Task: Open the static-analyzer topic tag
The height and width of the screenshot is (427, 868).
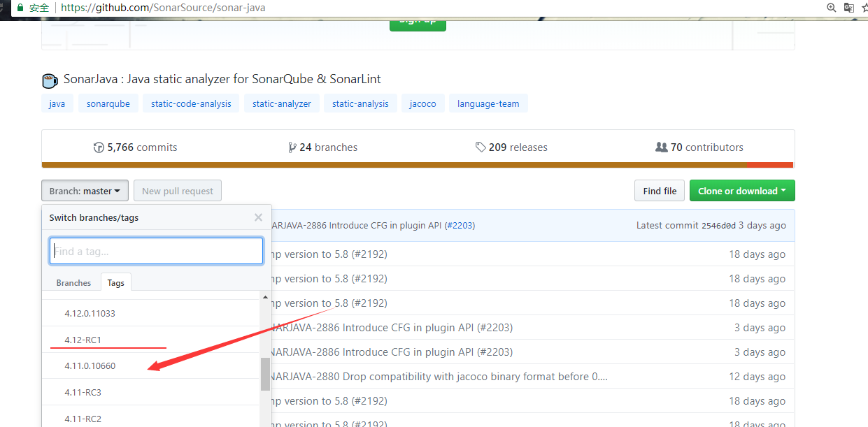Action: coord(282,103)
